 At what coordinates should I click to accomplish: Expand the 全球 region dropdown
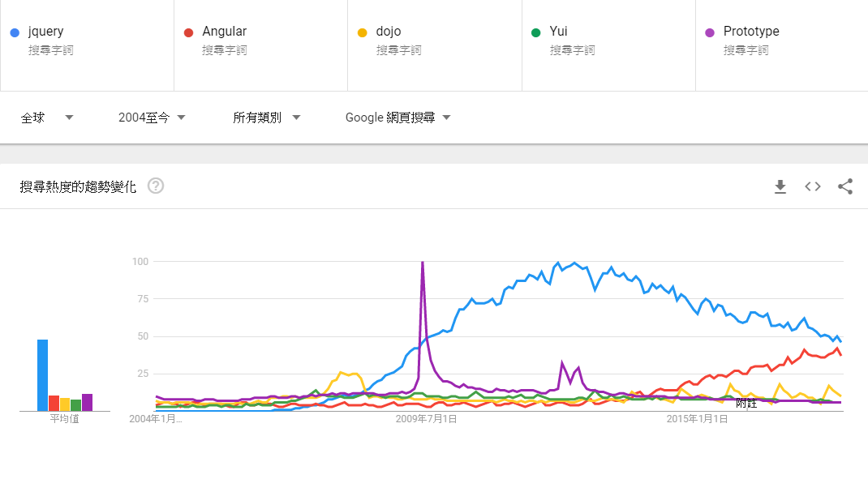pos(47,118)
